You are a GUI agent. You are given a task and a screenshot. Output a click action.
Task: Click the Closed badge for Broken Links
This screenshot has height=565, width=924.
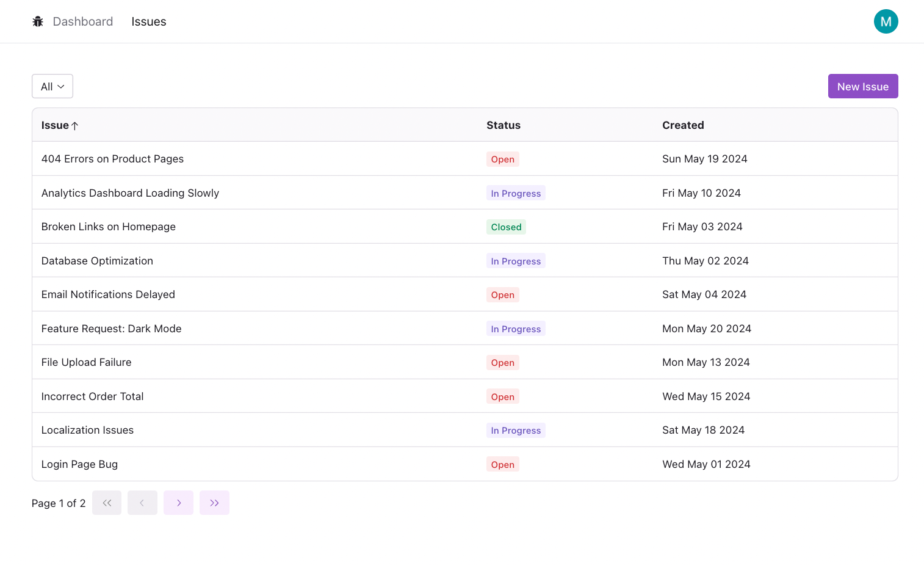click(506, 227)
